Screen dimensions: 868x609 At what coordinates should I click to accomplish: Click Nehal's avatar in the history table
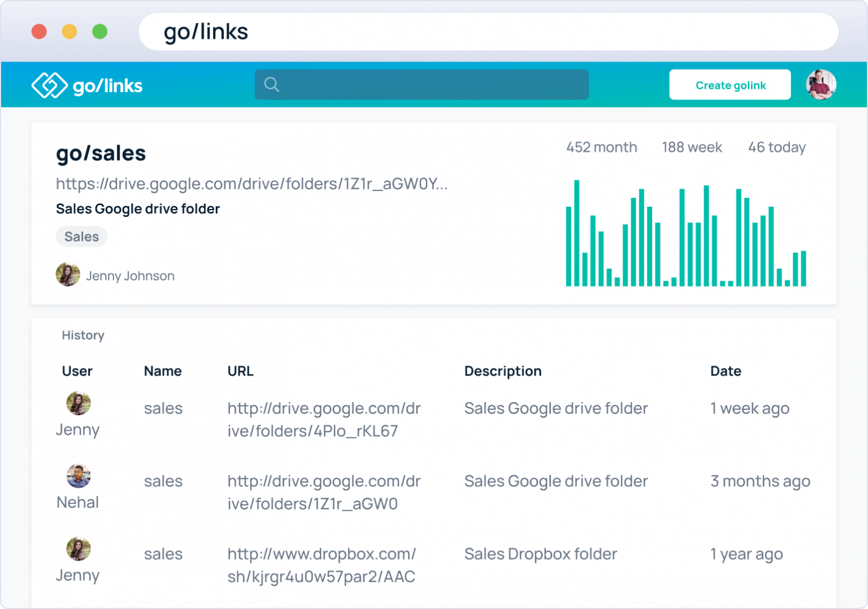click(78, 475)
